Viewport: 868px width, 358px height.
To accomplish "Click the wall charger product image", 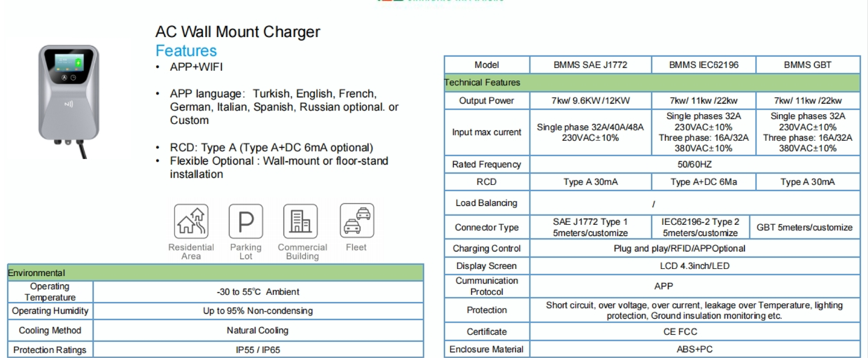I will coord(69,98).
